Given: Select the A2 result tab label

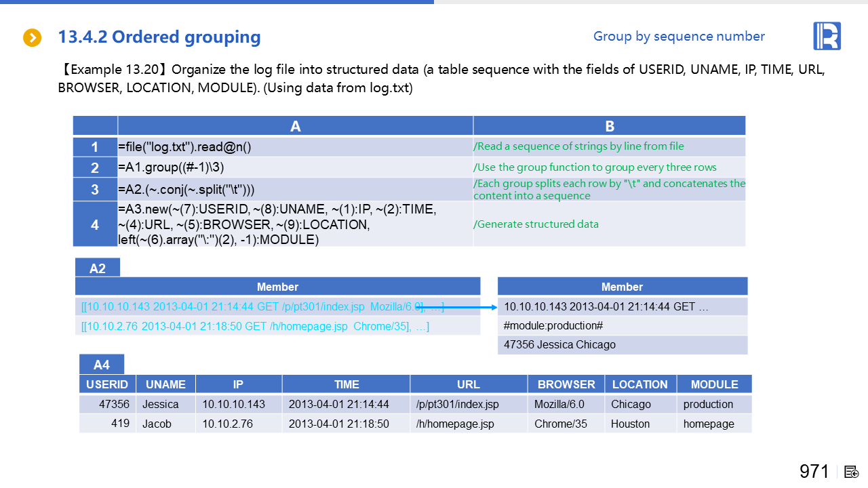Looking at the screenshot, I should (98, 268).
